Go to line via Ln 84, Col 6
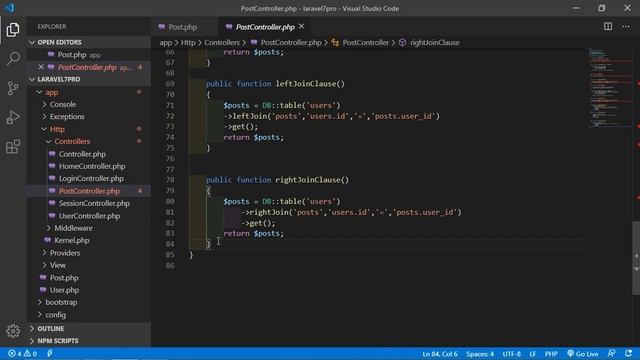Screen dimensions: 640x360 [440, 353]
